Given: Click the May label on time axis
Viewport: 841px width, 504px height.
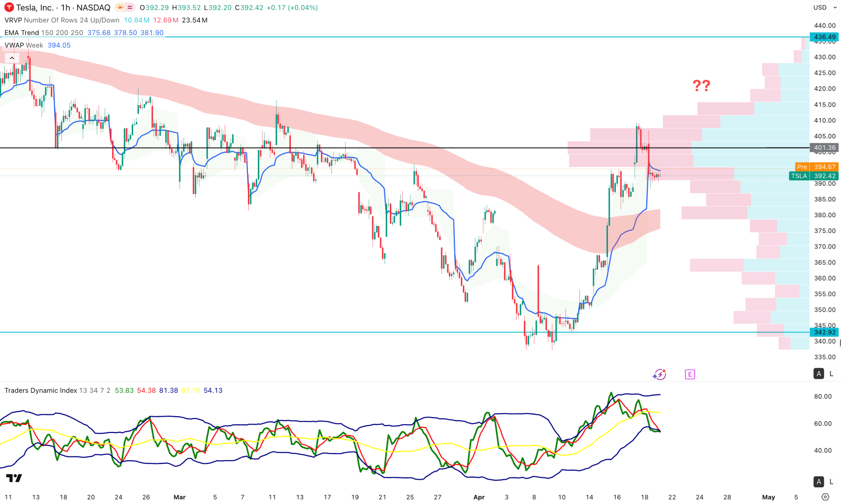Looking at the screenshot, I should [x=769, y=497].
